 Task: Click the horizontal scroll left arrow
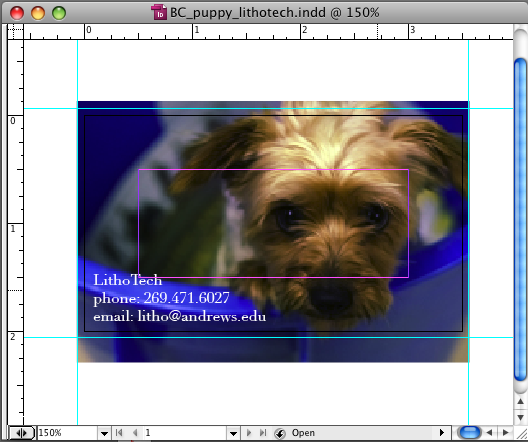pyautogui.click(x=490, y=433)
